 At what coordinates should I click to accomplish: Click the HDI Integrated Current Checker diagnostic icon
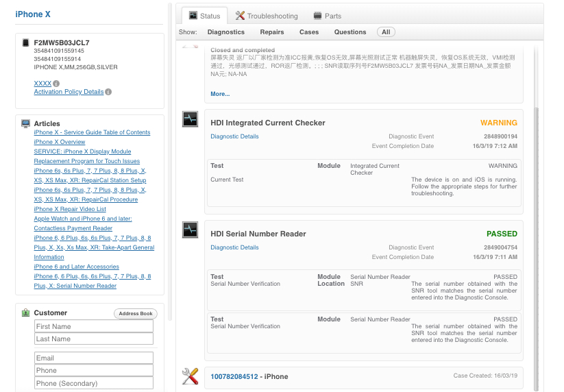point(190,119)
